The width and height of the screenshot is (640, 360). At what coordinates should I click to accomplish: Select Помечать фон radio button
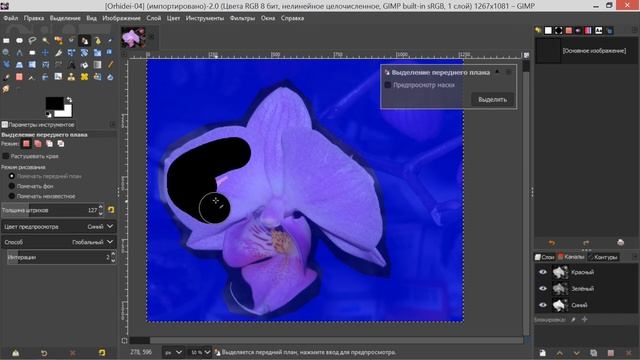[12, 186]
